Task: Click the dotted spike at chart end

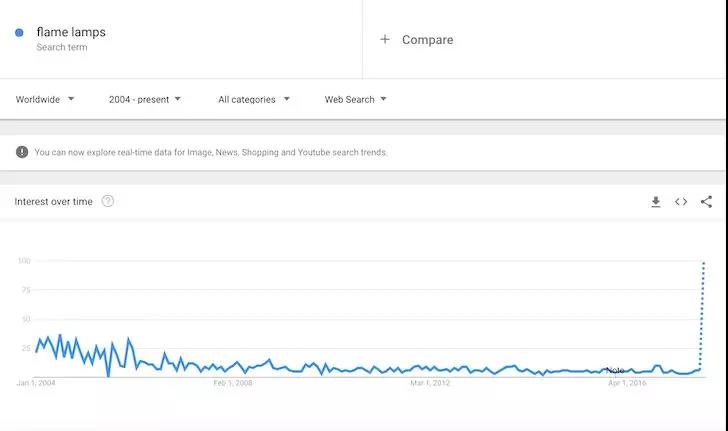Action: (703, 300)
